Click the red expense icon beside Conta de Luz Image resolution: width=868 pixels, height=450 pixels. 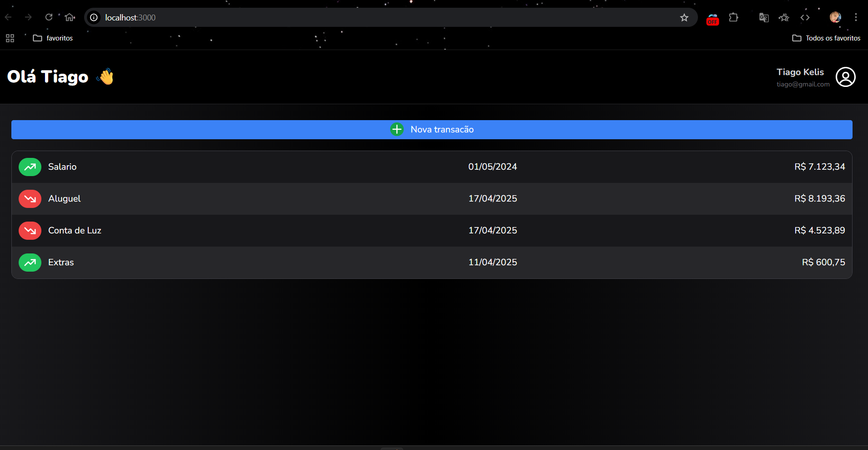tap(30, 231)
